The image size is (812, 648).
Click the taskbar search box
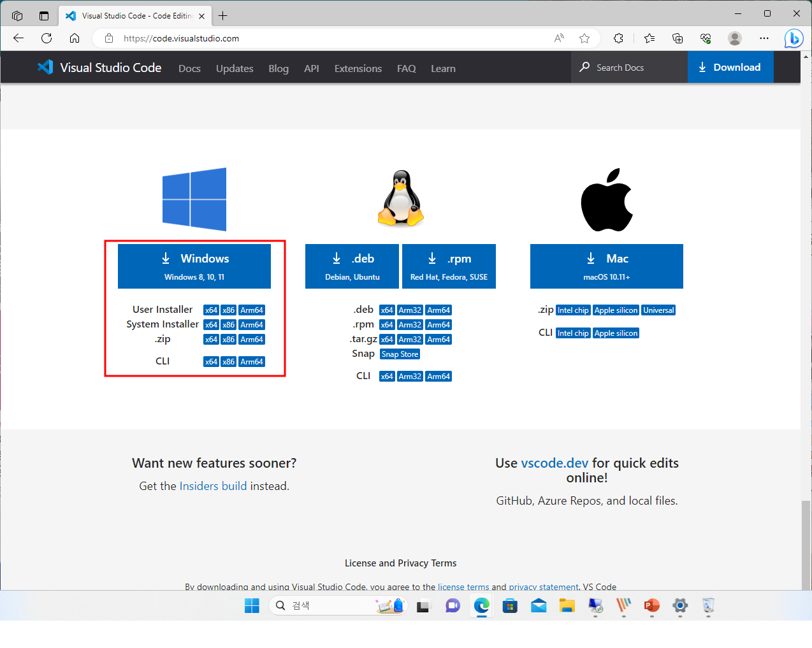(x=338, y=605)
